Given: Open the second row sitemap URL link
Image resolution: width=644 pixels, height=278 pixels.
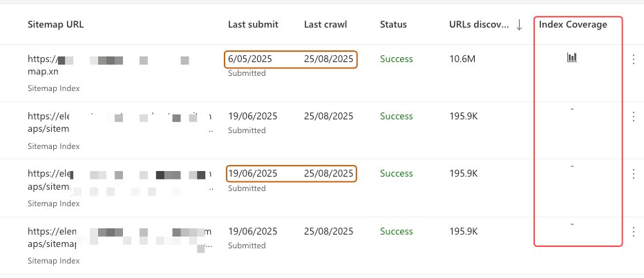Looking at the screenshot, I should point(120,123).
